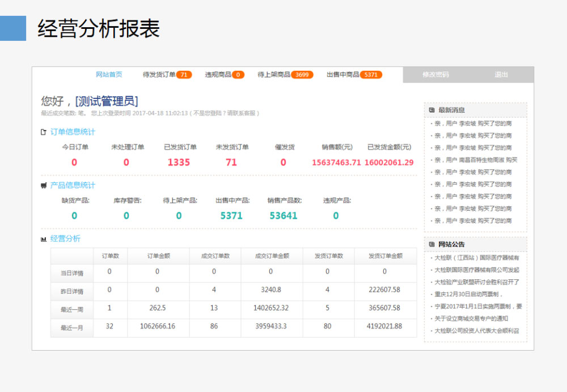Image resolution: width=567 pixels, height=392 pixels.
Task: Click the 未处理订单 value 0
Action: pos(126,163)
